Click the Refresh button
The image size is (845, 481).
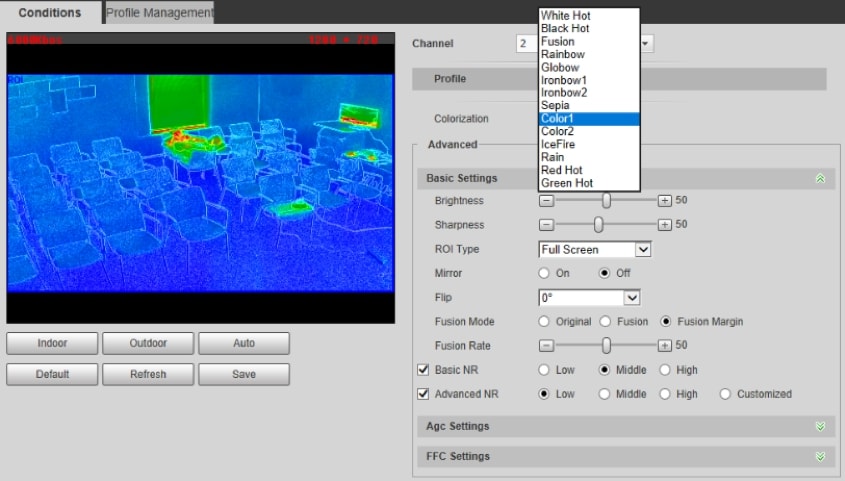click(148, 374)
